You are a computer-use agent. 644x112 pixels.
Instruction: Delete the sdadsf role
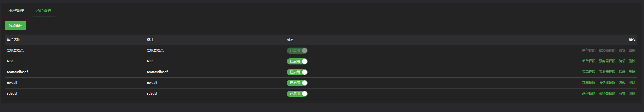[x=632, y=93]
